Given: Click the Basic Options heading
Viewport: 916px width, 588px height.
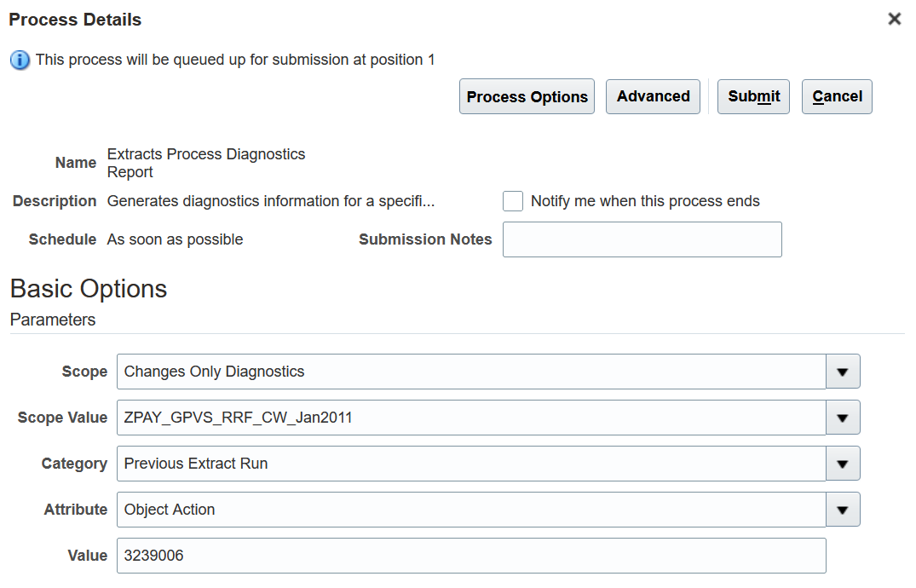Looking at the screenshot, I should point(89,289).
